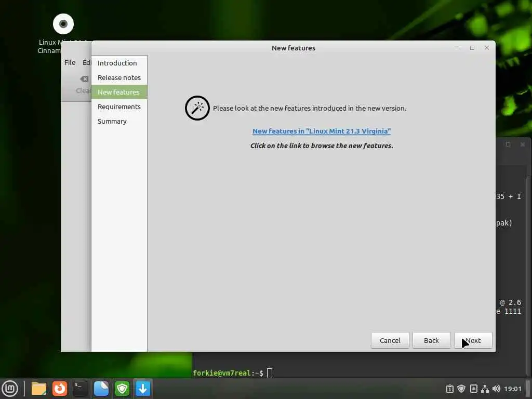Open the Linux Mint disc desktop icon
The width and height of the screenshot is (532, 399).
(x=63, y=24)
